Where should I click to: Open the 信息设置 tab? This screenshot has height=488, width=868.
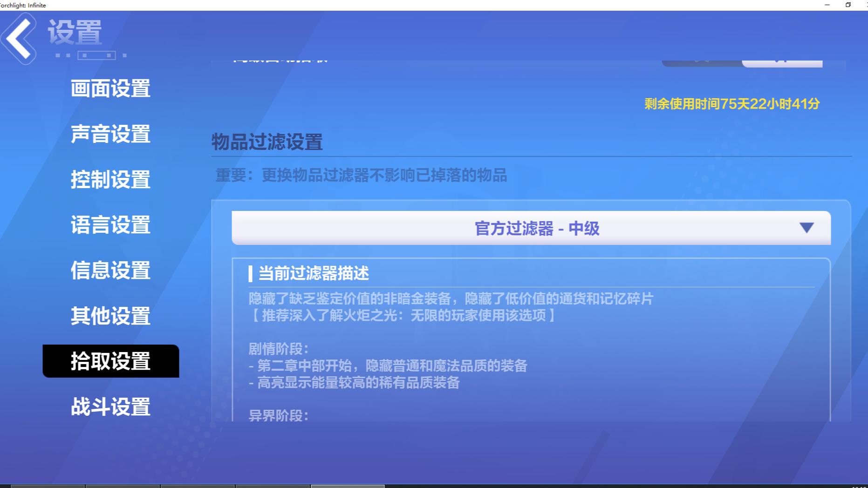(x=110, y=270)
